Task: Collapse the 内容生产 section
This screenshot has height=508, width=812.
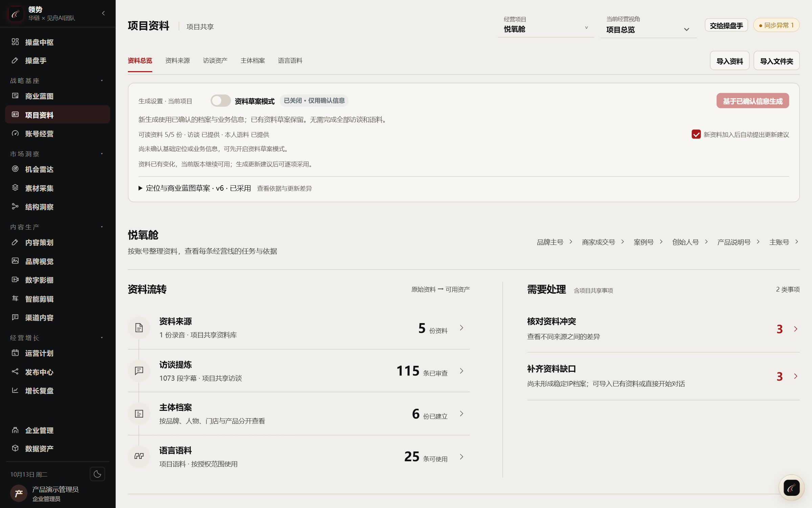Action: coord(102,227)
